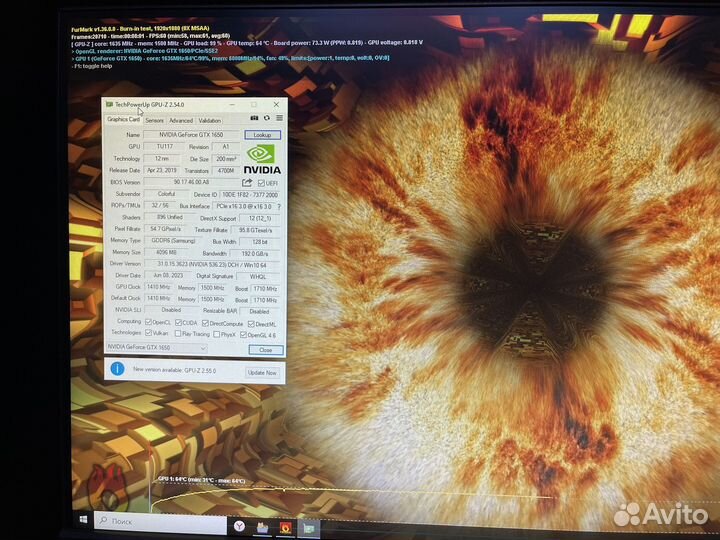This screenshot has height=540, width=720.
Task: Click the screenshot camera icon in GPU-Z
Action: click(x=255, y=118)
